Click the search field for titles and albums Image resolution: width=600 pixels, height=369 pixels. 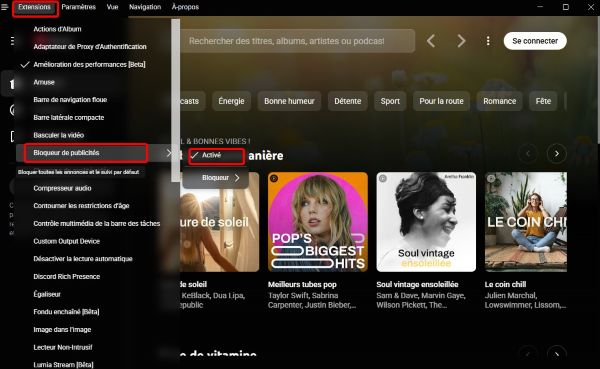tap(298, 41)
